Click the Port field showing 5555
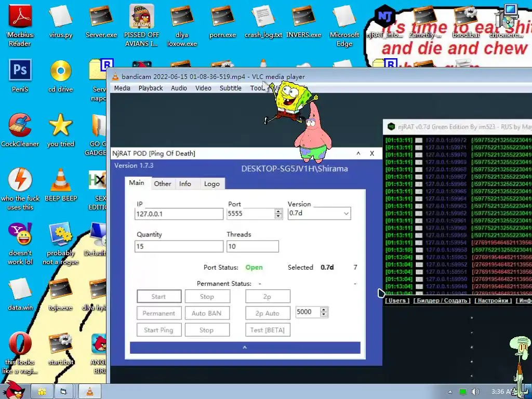This screenshot has height=399, width=532. click(x=251, y=214)
